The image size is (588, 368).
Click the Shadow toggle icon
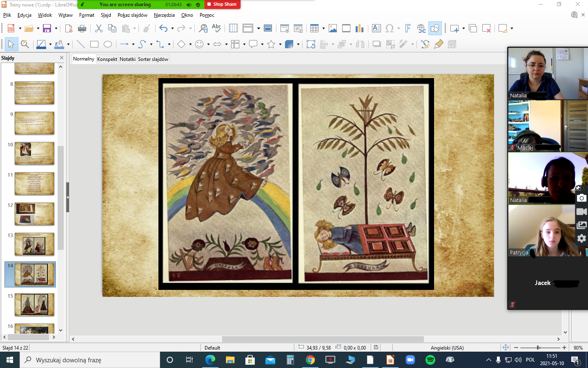(x=377, y=44)
